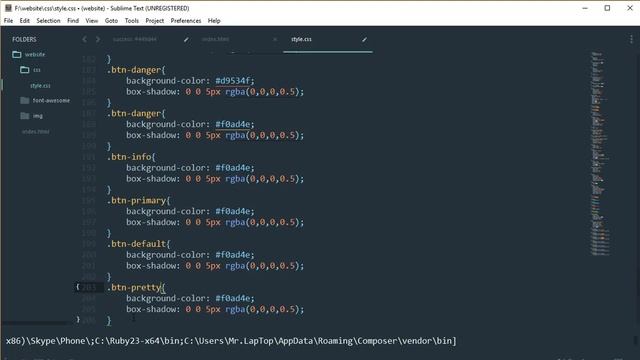Click the closing fold marker on last line
640x360 pixels.
click(78, 320)
